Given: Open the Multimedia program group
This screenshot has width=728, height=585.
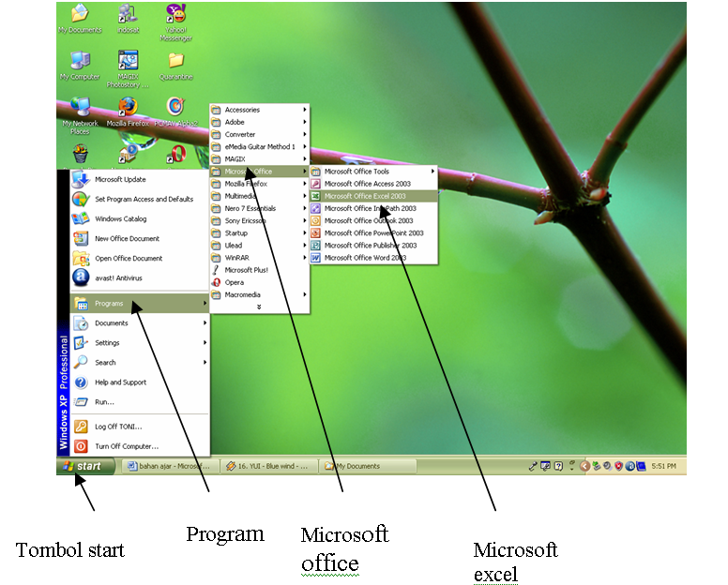Looking at the screenshot, I should pos(260,196).
